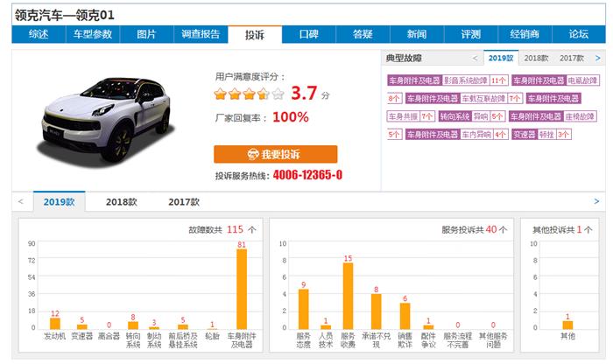The image size is (613, 364).
Task: Click the steering wheel icon on 我要投诉 button
Action: 253,154
